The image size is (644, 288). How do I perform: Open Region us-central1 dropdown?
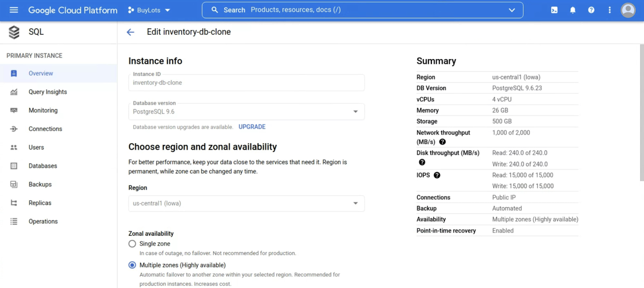pyautogui.click(x=246, y=203)
